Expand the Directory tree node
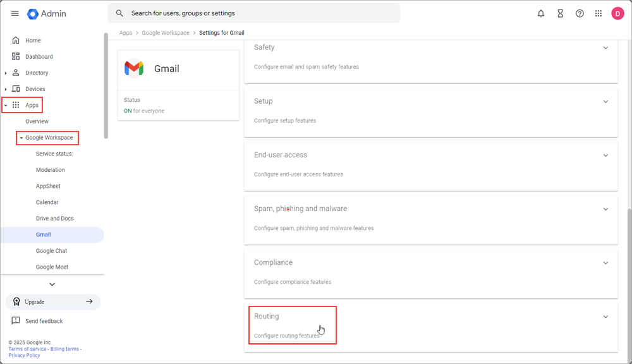The width and height of the screenshot is (632, 364). click(x=6, y=73)
